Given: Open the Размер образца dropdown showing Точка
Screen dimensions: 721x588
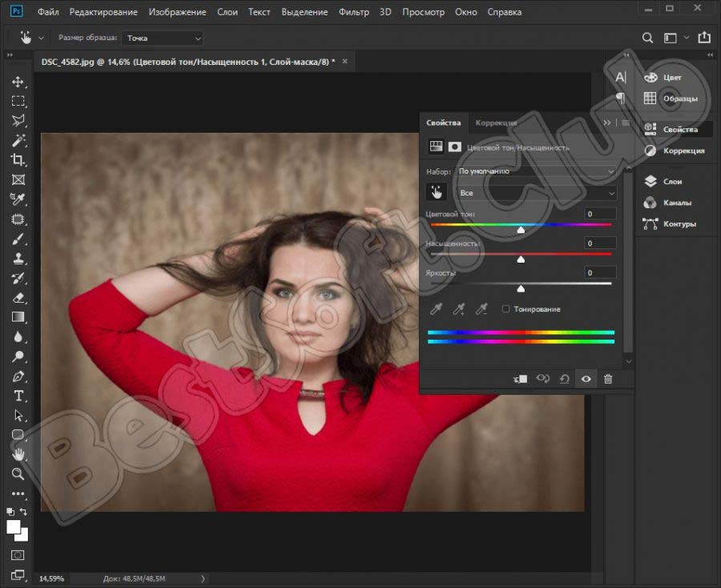Looking at the screenshot, I should [x=163, y=38].
